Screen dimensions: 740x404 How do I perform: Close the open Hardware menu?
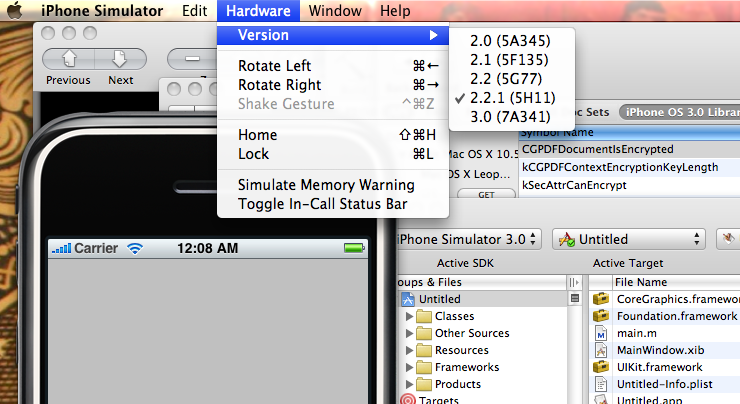[x=258, y=10]
